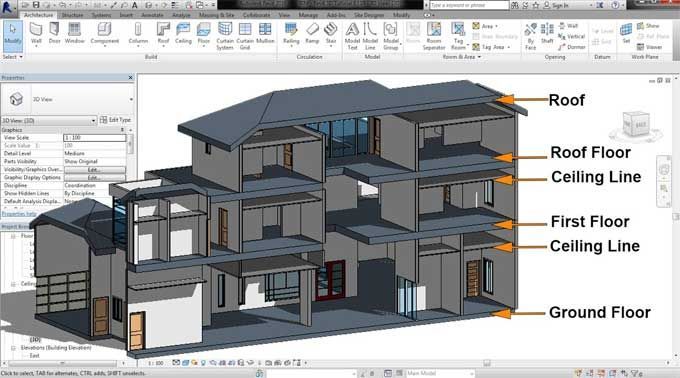
Task: Pick the Curtain Grid tool
Action: [245, 36]
